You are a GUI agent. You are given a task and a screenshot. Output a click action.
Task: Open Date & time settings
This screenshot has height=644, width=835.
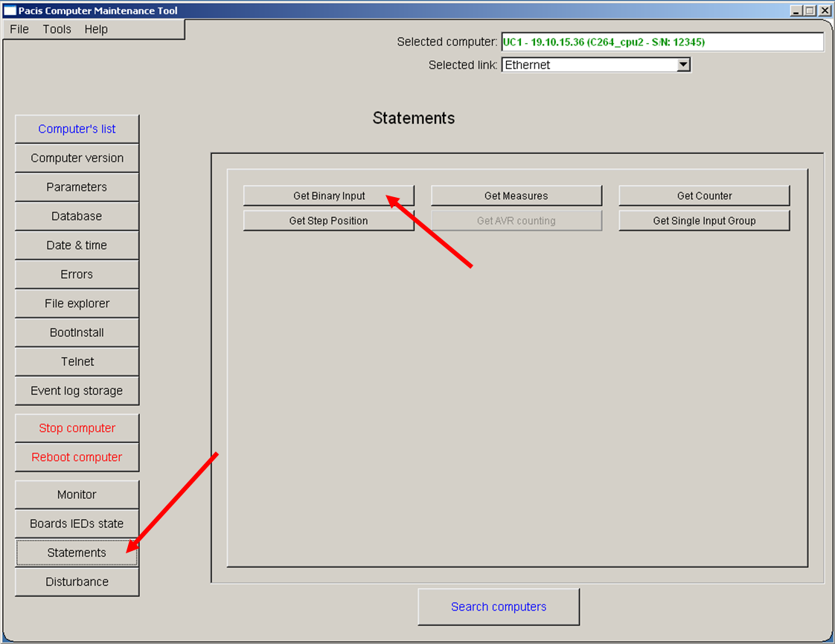[x=77, y=245]
